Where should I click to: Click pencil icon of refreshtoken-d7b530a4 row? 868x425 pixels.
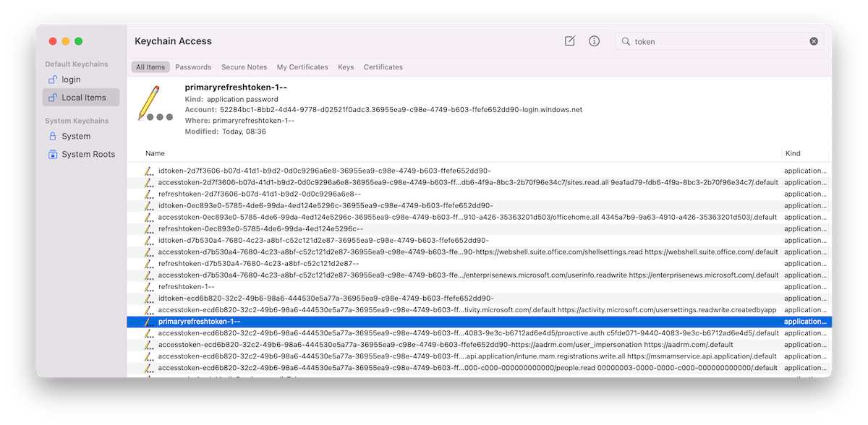[149, 263]
